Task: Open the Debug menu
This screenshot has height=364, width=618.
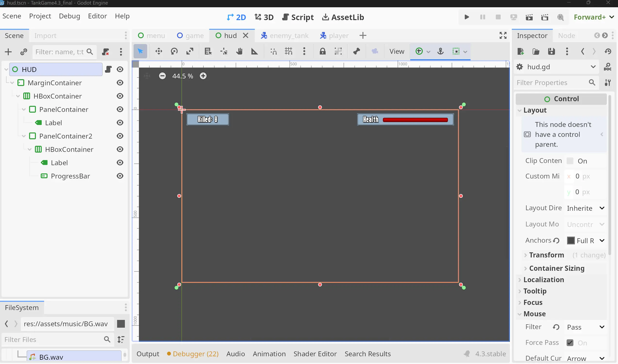Action: coord(70,16)
